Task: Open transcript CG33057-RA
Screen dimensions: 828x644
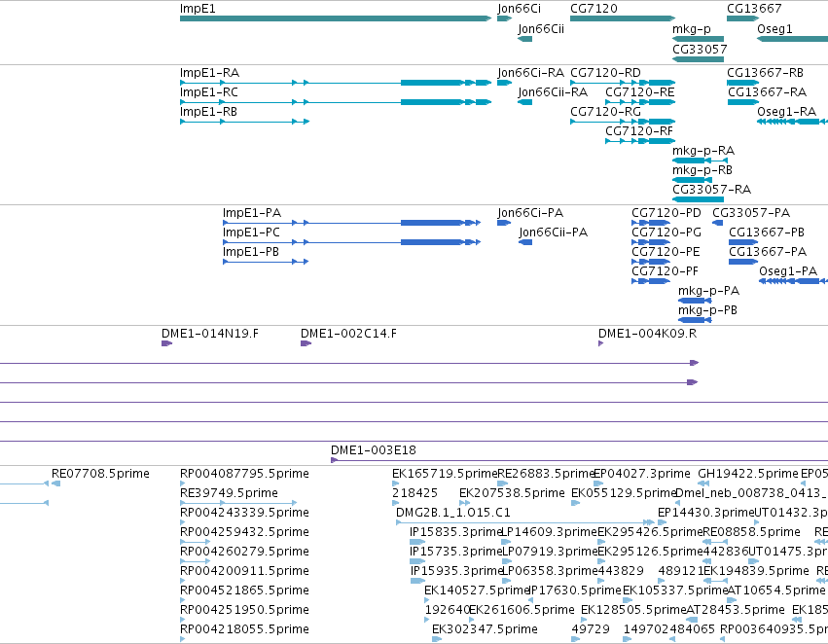Action: pos(712,190)
